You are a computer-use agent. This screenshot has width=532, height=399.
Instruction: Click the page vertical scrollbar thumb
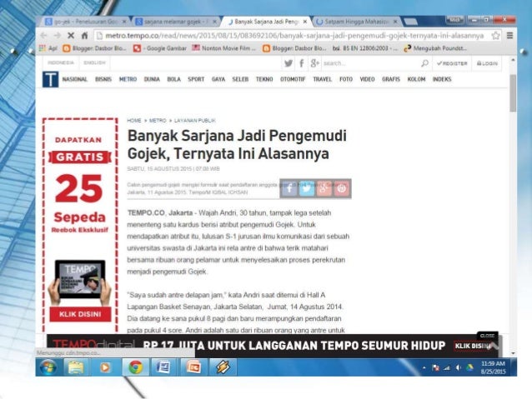[513, 92]
